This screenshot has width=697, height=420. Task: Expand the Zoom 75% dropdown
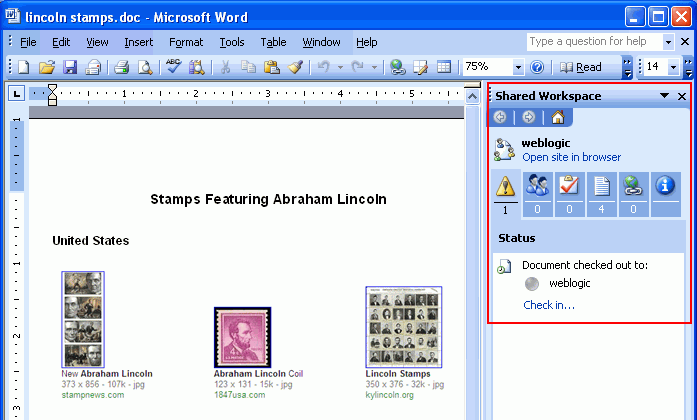coord(518,68)
